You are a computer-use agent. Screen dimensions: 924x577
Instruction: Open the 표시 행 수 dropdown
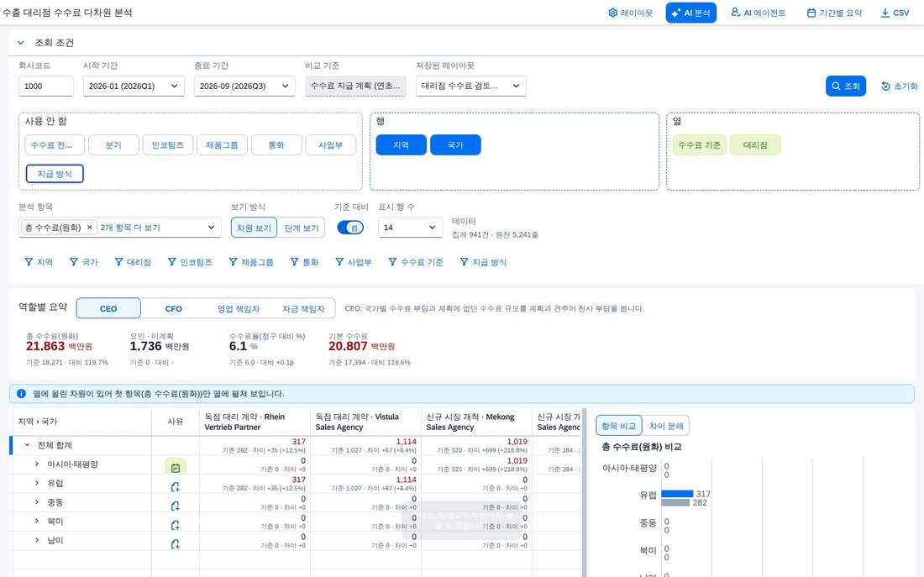[x=410, y=228]
